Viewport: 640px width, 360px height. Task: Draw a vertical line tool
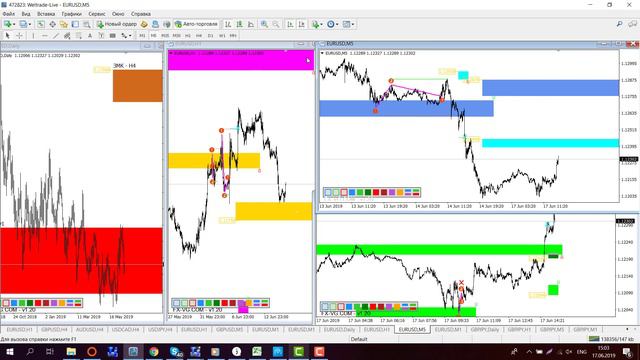(x=33, y=36)
